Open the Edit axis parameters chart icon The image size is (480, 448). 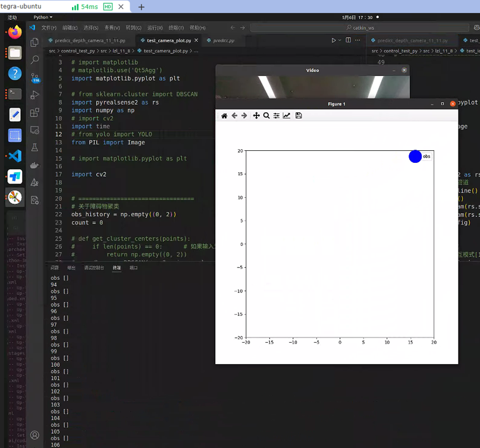click(x=287, y=115)
